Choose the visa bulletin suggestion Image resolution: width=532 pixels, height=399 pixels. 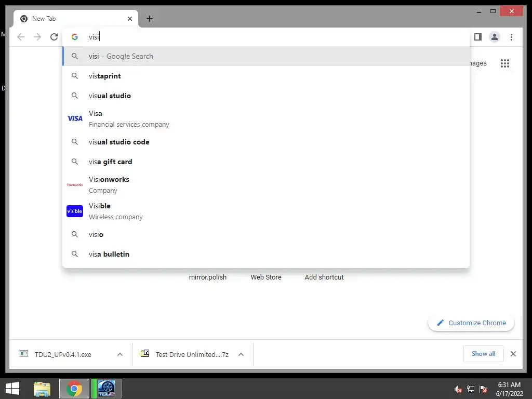267,254
